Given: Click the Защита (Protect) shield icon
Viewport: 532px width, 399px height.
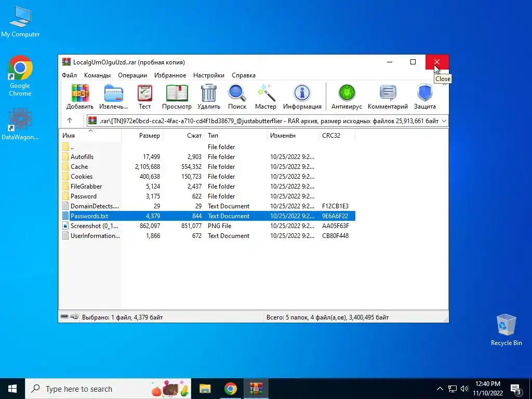Looking at the screenshot, I should [x=425, y=97].
